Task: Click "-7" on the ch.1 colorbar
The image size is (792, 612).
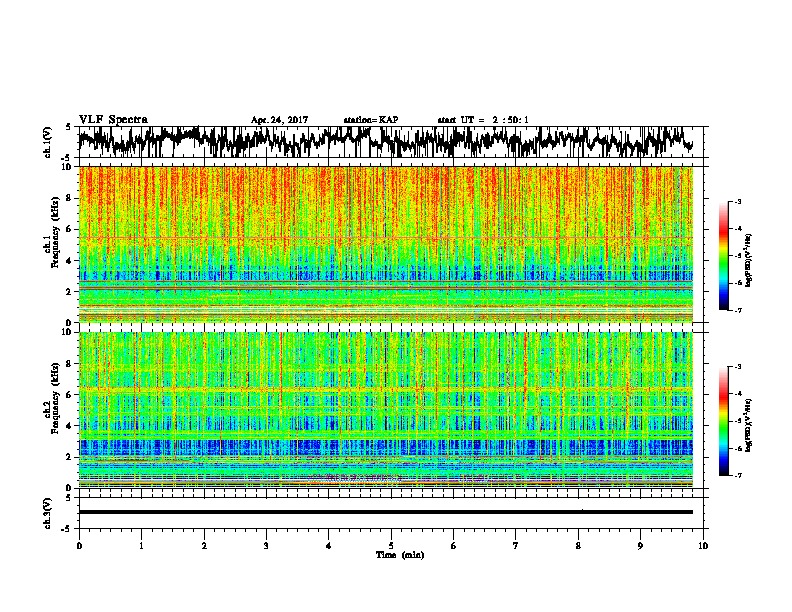Action: pos(738,310)
